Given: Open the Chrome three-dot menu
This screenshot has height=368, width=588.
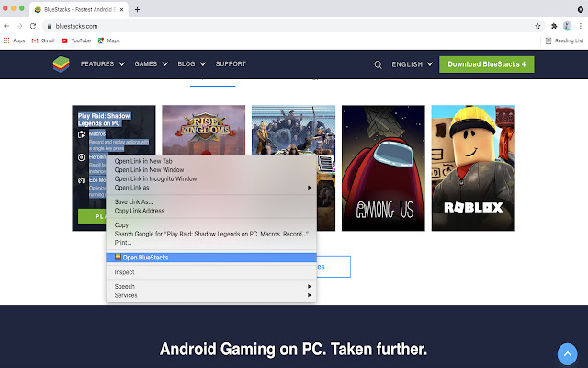Looking at the screenshot, I should pos(581,26).
